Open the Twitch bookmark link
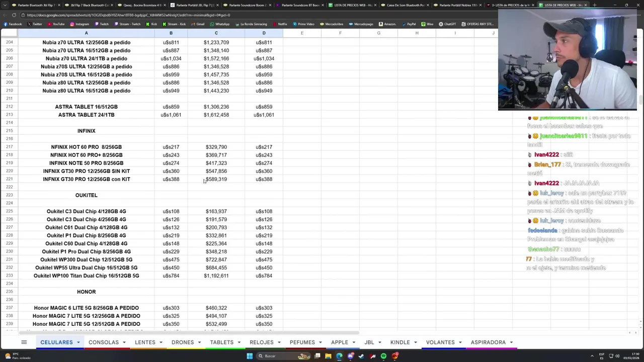This screenshot has width=644, height=362. click(102, 24)
